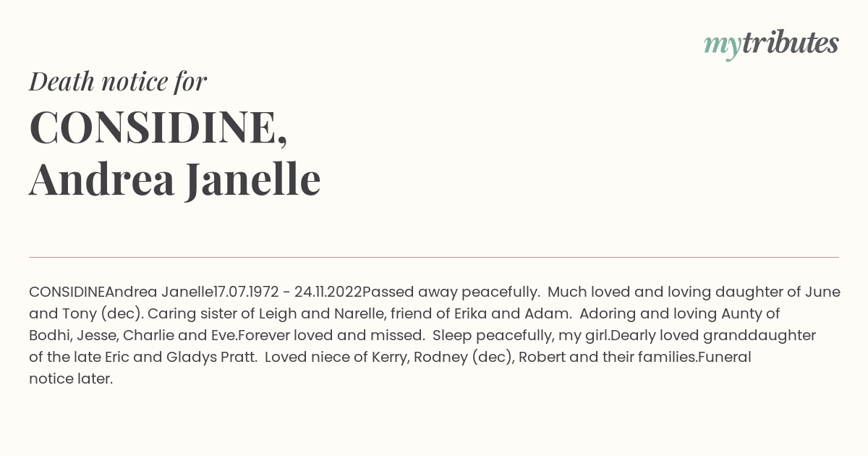The height and width of the screenshot is (456, 868).
Task: Click the "Death notice for" italic heading
Action: [118, 81]
